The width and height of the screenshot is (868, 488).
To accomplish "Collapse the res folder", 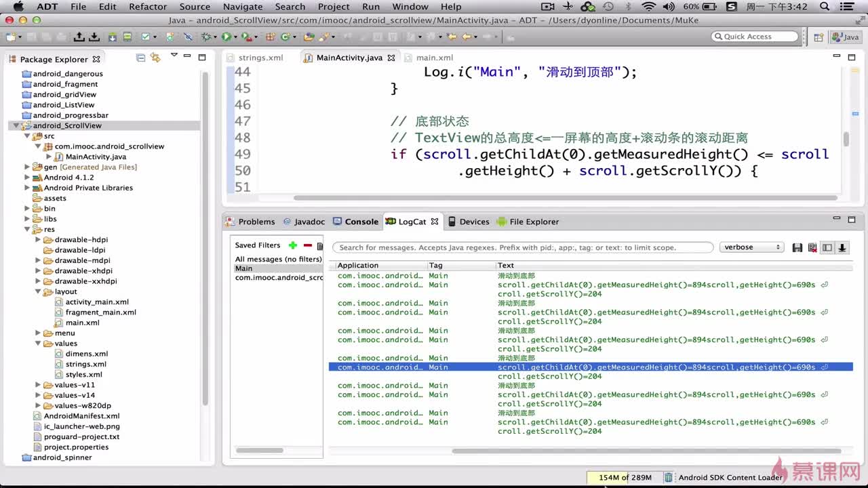I will coord(27,230).
